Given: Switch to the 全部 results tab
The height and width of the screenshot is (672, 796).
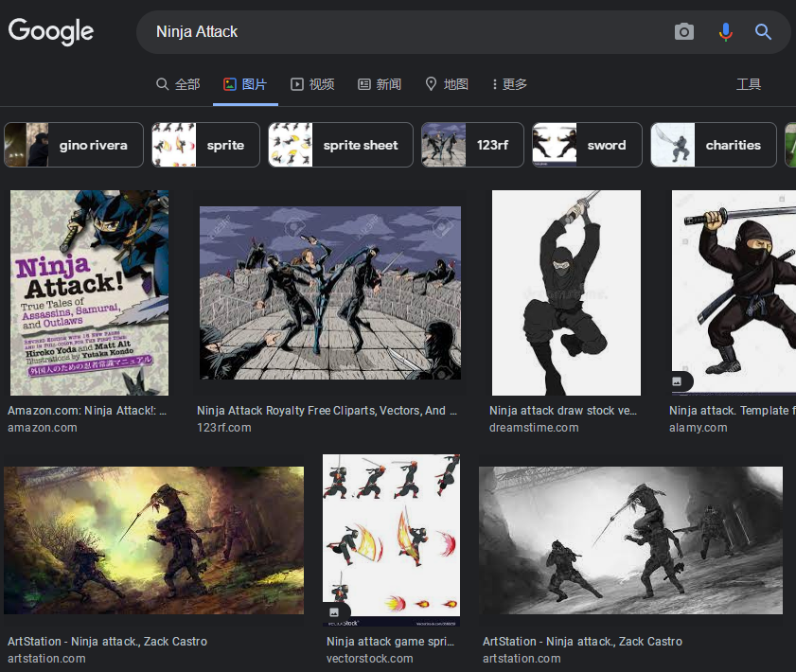Looking at the screenshot, I should pos(178,84).
